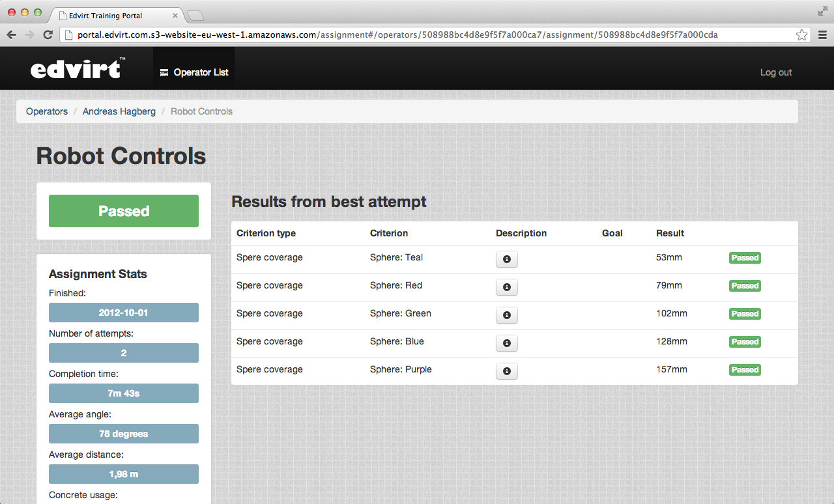Open info description for Sphere: Purple
Viewport: 834px width, 504px height.
pyautogui.click(x=507, y=371)
